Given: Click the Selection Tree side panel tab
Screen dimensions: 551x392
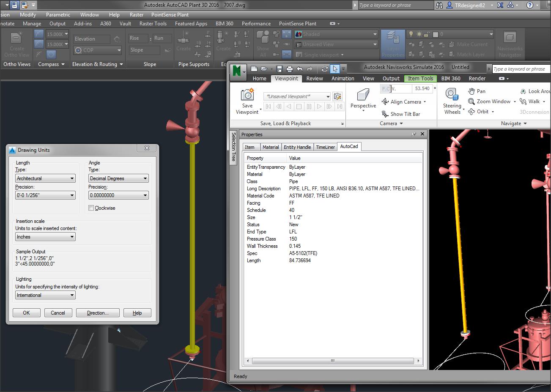Looking at the screenshot, I should [233, 147].
